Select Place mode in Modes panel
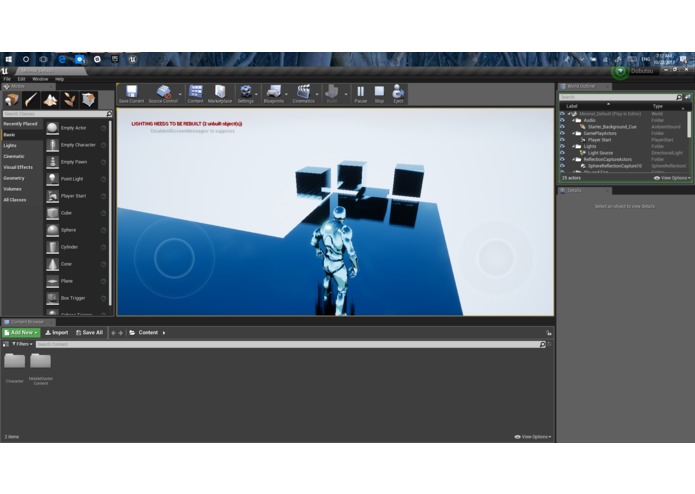The height and width of the screenshot is (494, 695). [x=12, y=100]
